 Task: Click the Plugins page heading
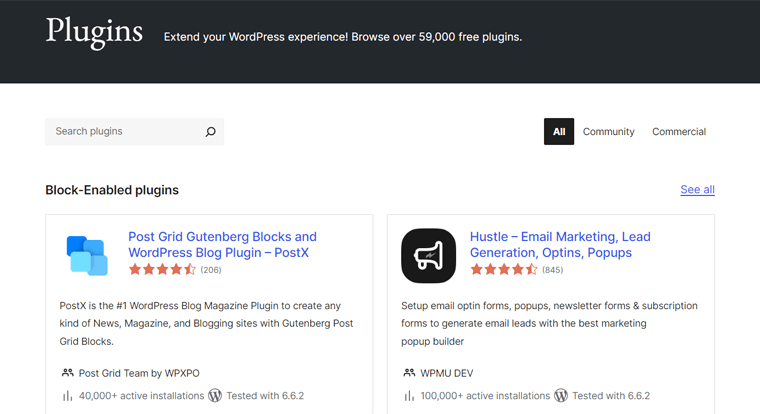pyautogui.click(x=94, y=32)
